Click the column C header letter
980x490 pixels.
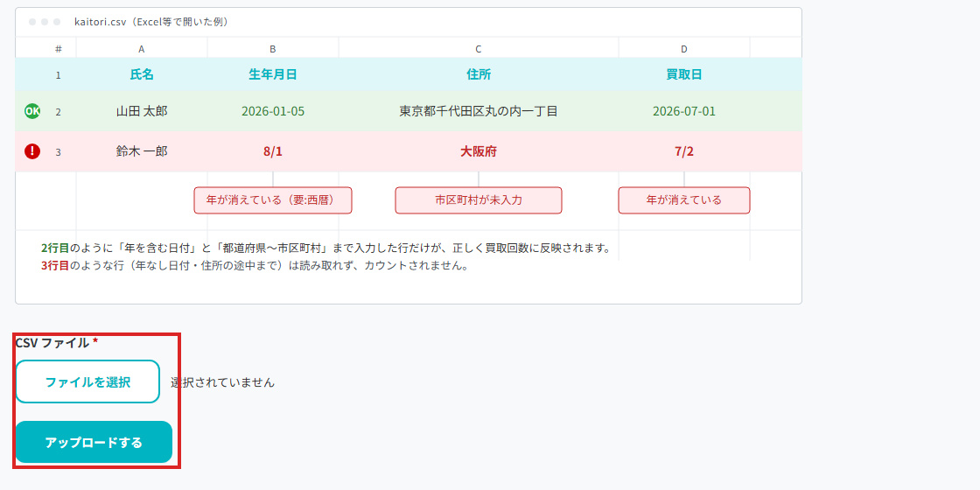479,48
